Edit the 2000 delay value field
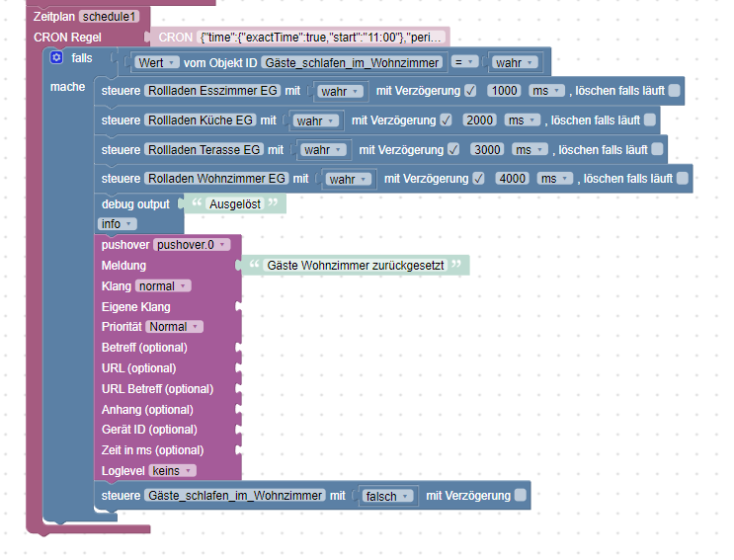The height and width of the screenshot is (560, 734). tap(480, 120)
